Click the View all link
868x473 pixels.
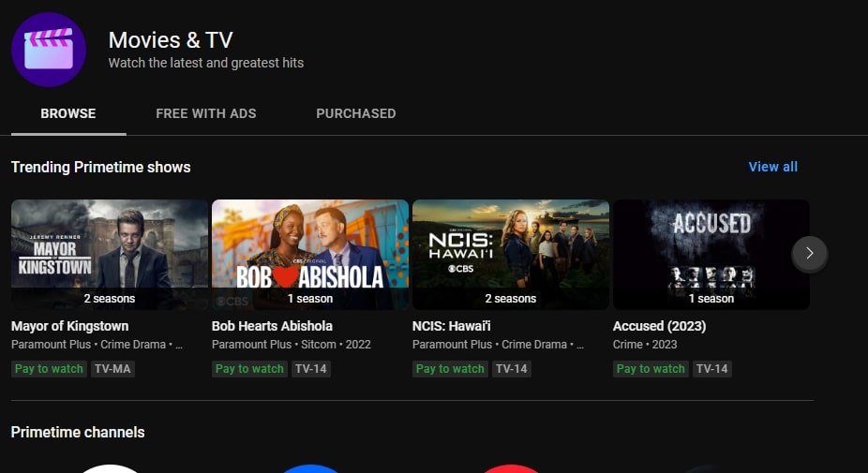click(x=772, y=167)
